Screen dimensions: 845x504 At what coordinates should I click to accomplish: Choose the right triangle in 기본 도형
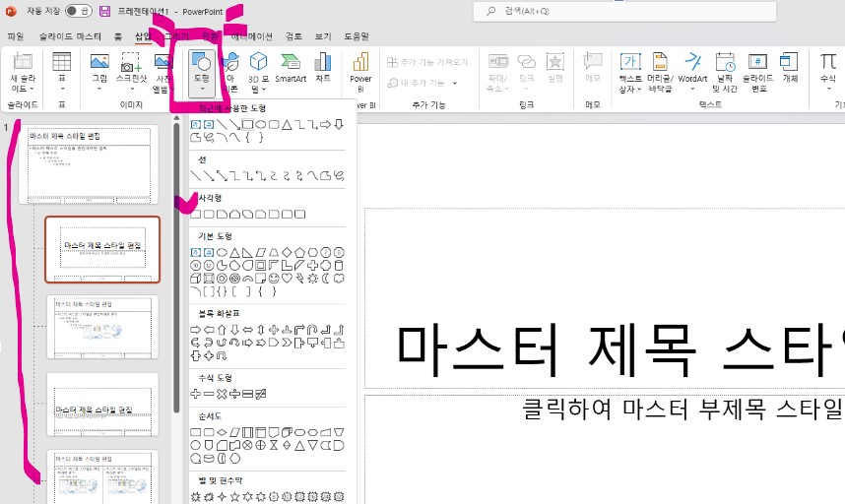pos(247,253)
